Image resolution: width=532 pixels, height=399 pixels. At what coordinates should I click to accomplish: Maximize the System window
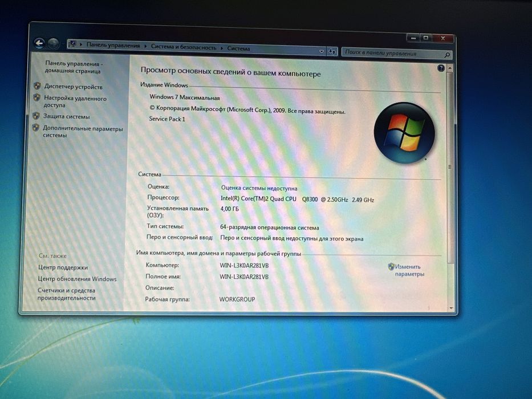click(426, 38)
